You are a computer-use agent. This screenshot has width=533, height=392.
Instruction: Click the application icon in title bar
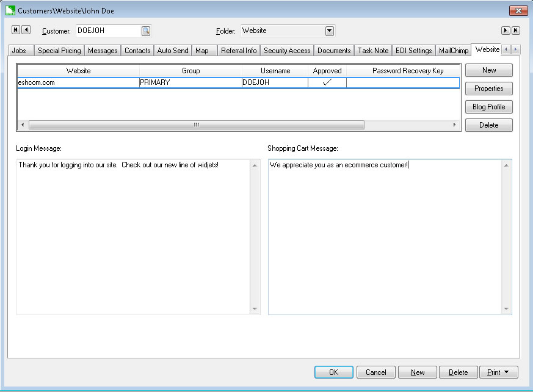tap(10, 10)
